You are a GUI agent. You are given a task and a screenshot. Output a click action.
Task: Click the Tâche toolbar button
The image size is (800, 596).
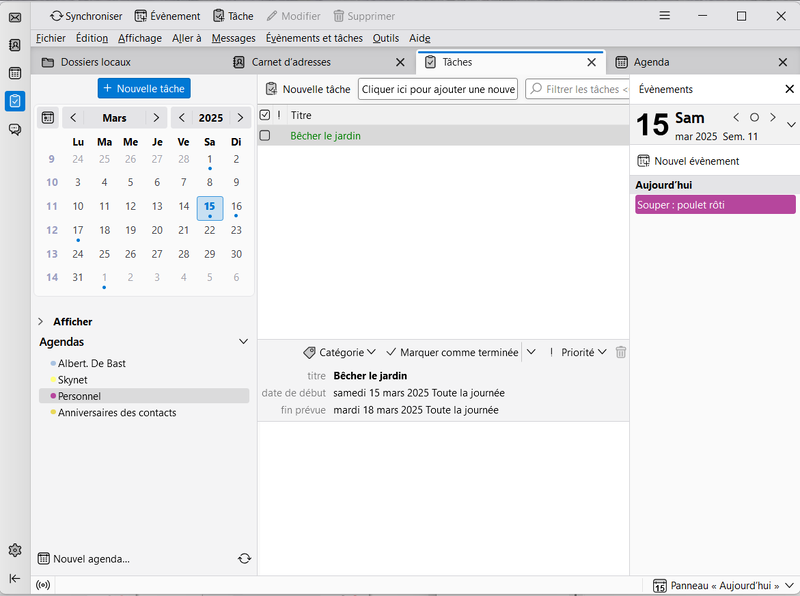click(x=233, y=16)
